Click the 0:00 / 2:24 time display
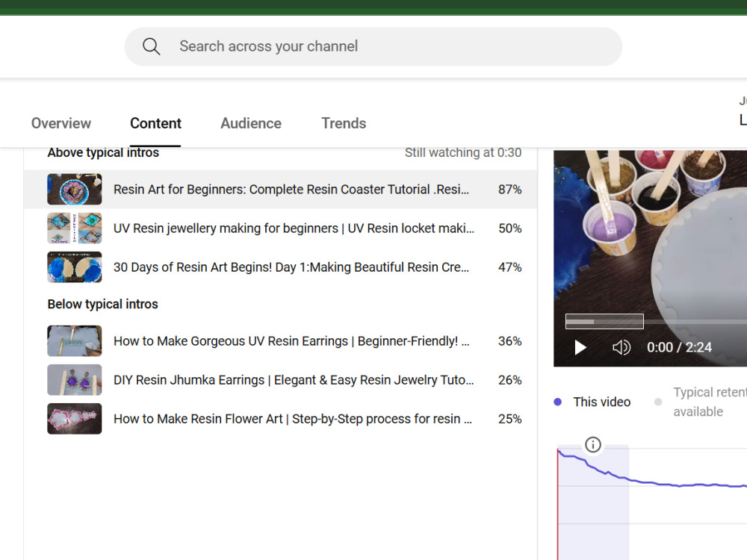The image size is (747, 560). [679, 348]
